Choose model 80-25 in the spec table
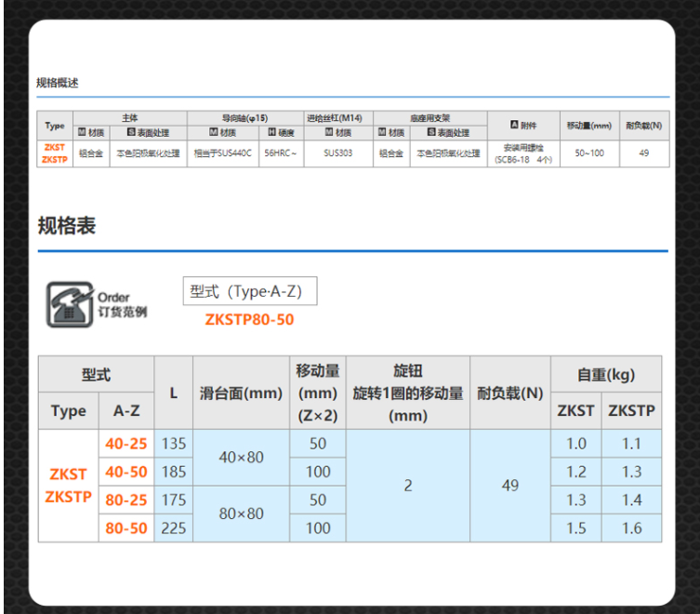The height and width of the screenshot is (614, 700). [125, 500]
